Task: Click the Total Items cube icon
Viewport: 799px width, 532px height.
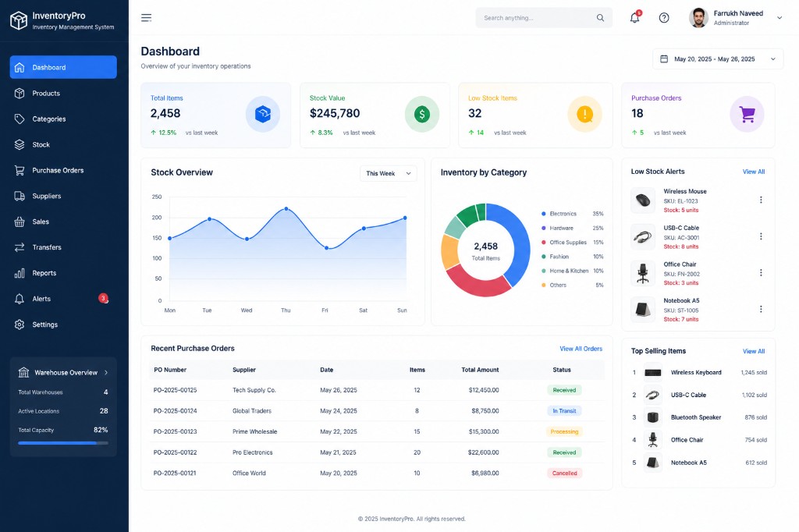Action: (263, 114)
